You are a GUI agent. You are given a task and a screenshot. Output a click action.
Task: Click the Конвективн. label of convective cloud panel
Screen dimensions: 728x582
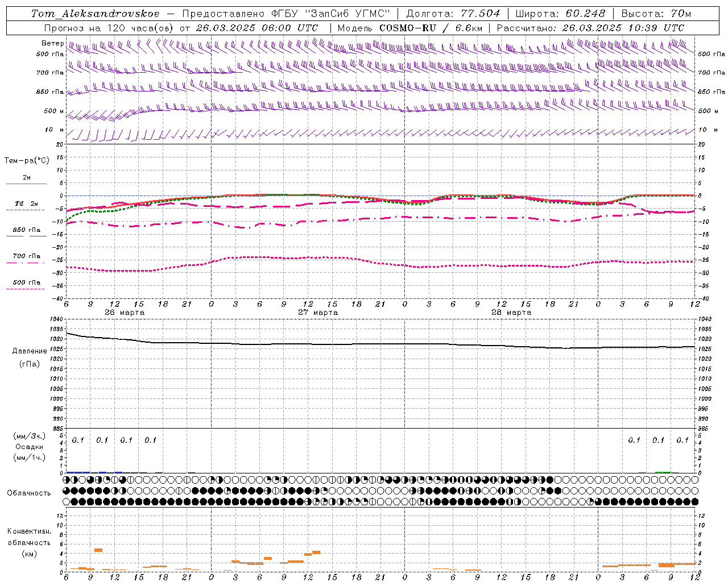pyautogui.click(x=29, y=531)
